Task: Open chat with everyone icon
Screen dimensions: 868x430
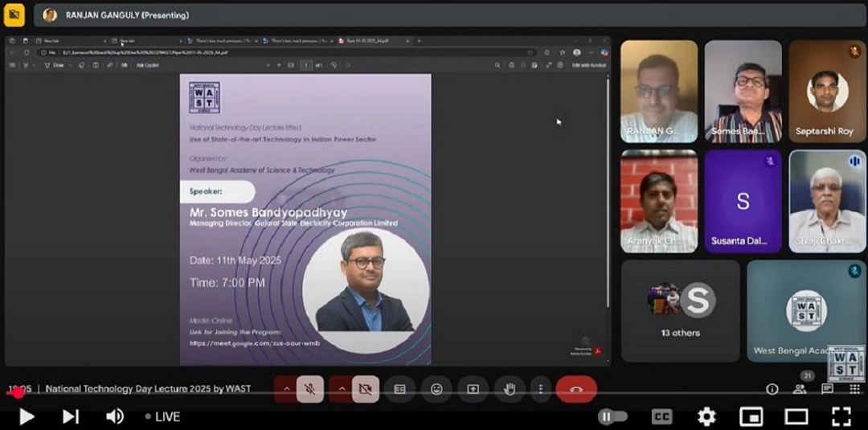Action: pos(827,389)
